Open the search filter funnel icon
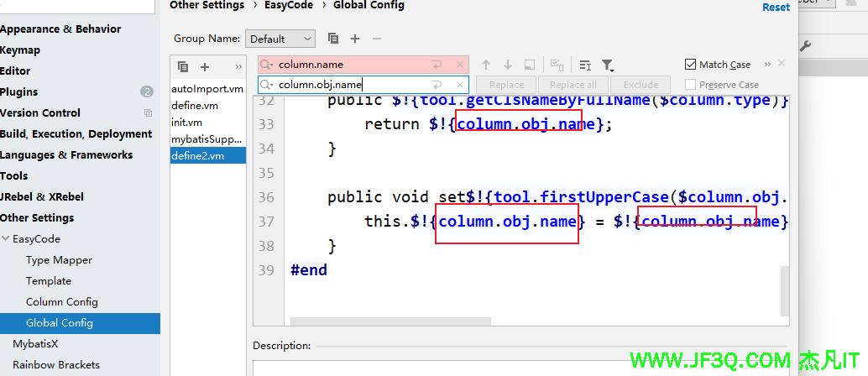Viewport: 868px width, 376px height. click(608, 65)
